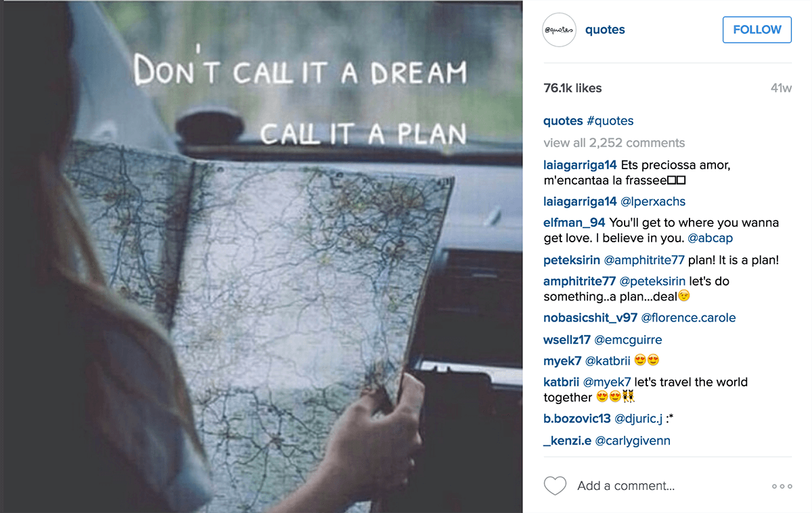Open the b.bozovic13 commenter profile
Image resolution: width=812 pixels, height=513 pixels.
[577, 419]
